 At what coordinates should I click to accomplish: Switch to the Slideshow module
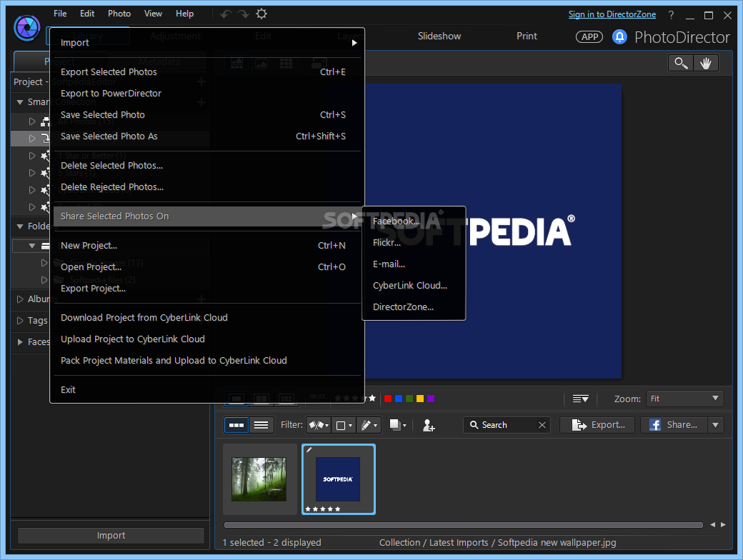[x=439, y=36]
